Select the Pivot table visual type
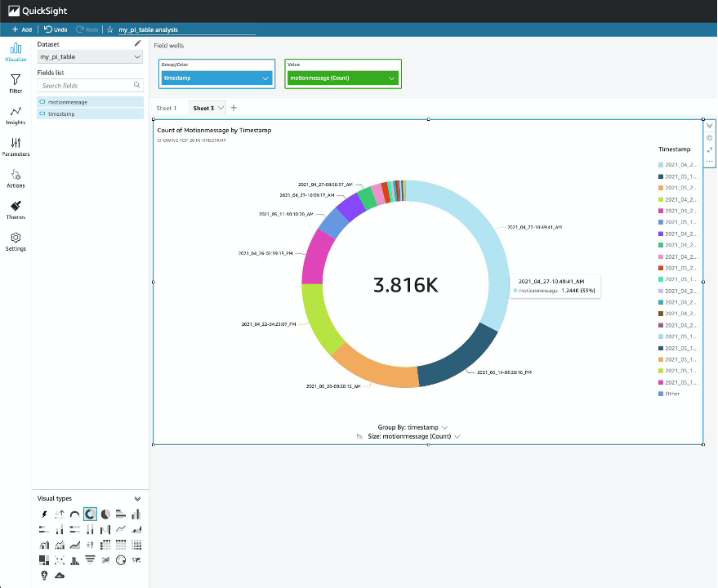This screenshot has width=718, height=588. pyautogui.click(x=105, y=545)
